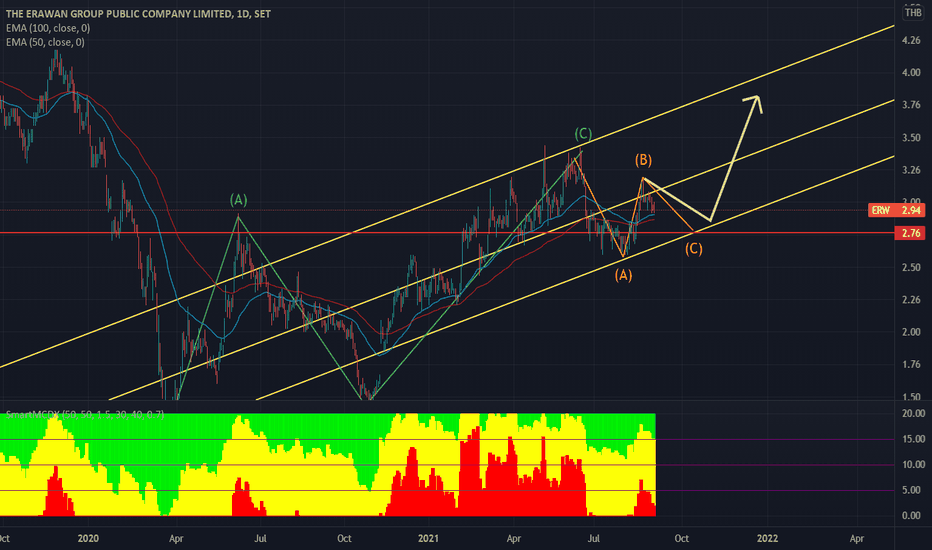This screenshot has height=550, width=932.
Task: Click the 2020 label on the time axis
Action: click(x=88, y=539)
